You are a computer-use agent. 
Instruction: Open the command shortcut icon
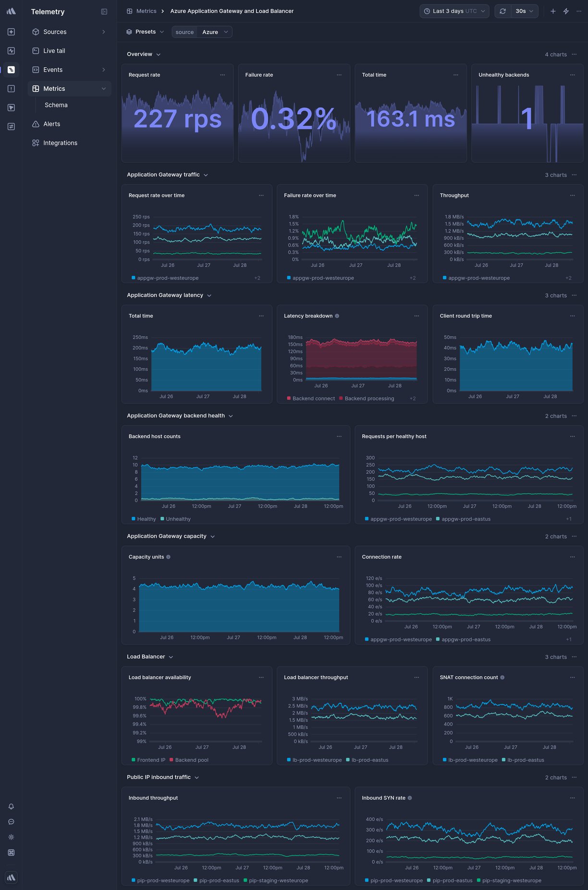[11, 853]
